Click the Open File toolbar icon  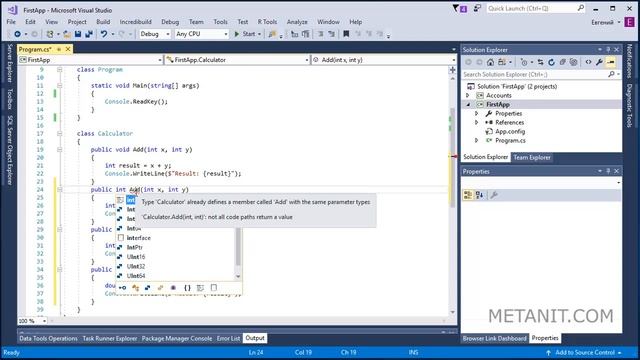tap(67, 34)
